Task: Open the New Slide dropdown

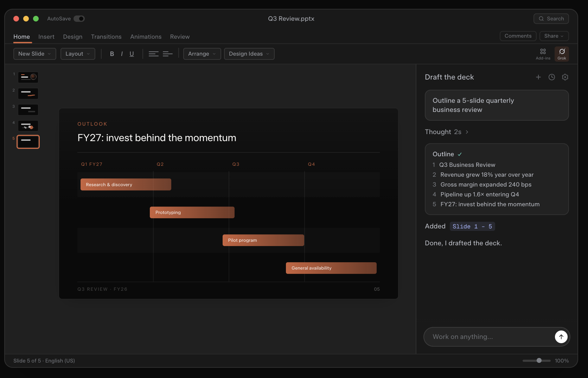Action: tap(35, 54)
